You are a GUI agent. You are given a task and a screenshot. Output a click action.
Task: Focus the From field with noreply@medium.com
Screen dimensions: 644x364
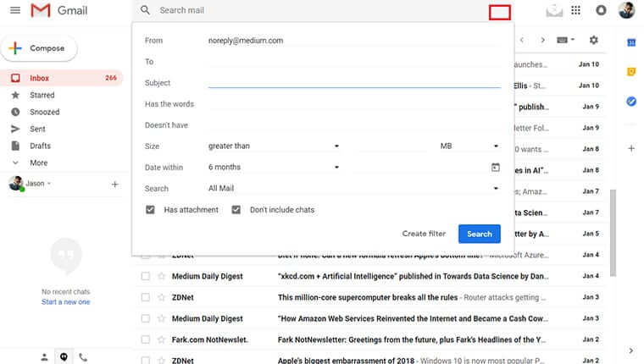click(x=354, y=41)
